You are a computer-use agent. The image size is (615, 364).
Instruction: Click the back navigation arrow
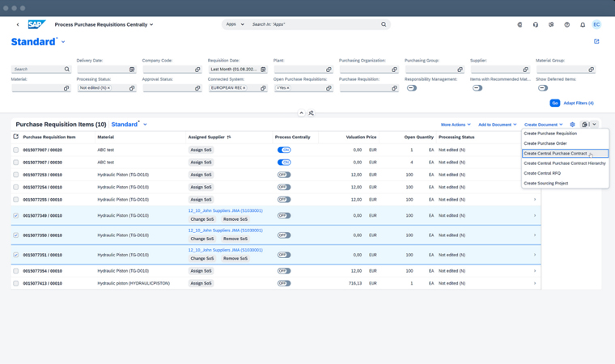coord(18,24)
